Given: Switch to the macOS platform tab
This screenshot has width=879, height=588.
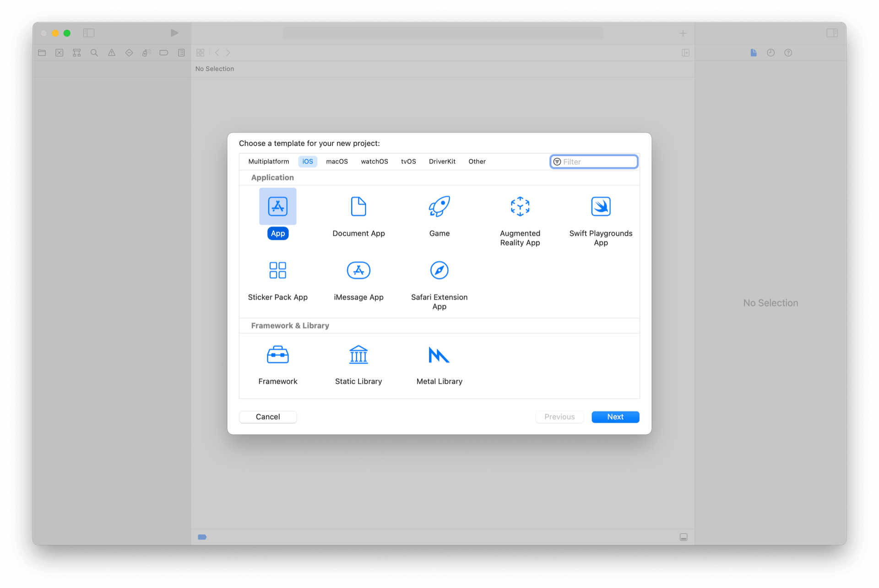Looking at the screenshot, I should tap(336, 162).
